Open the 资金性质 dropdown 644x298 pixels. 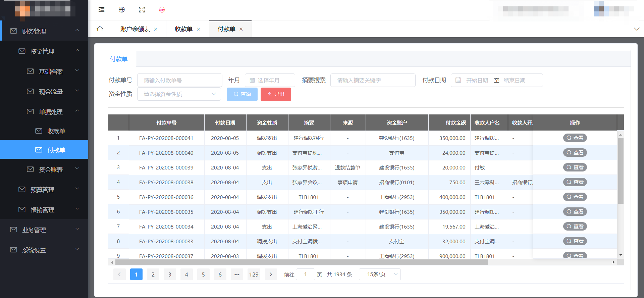(x=179, y=94)
